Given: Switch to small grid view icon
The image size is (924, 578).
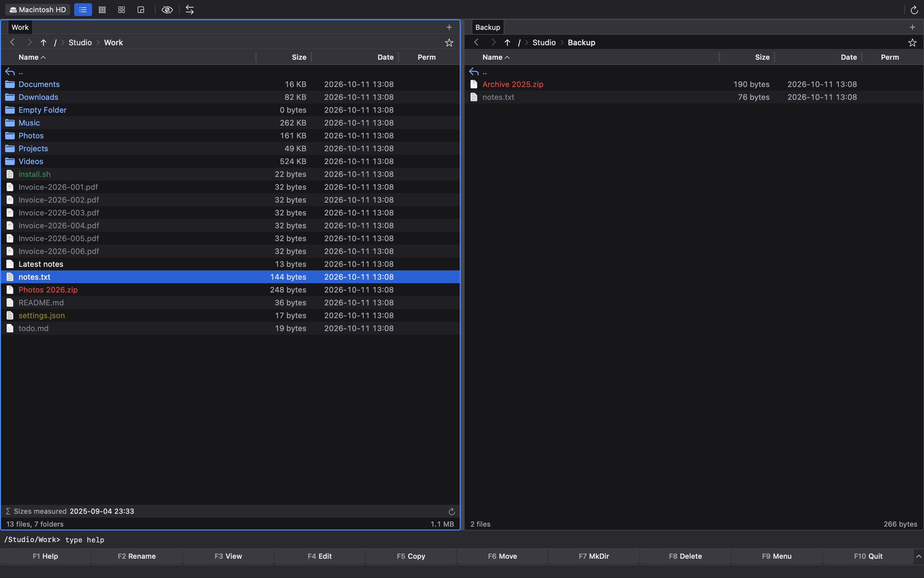Looking at the screenshot, I should pos(102,10).
